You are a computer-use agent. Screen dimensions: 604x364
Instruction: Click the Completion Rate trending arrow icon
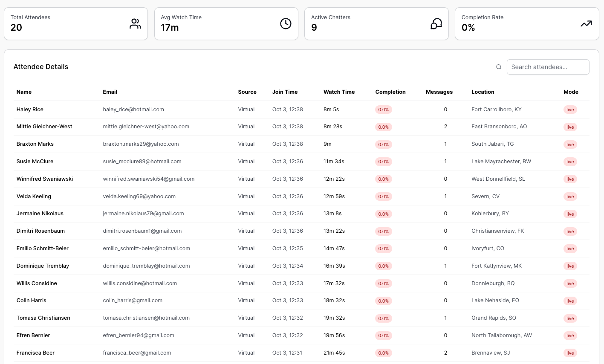(x=586, y=24)
